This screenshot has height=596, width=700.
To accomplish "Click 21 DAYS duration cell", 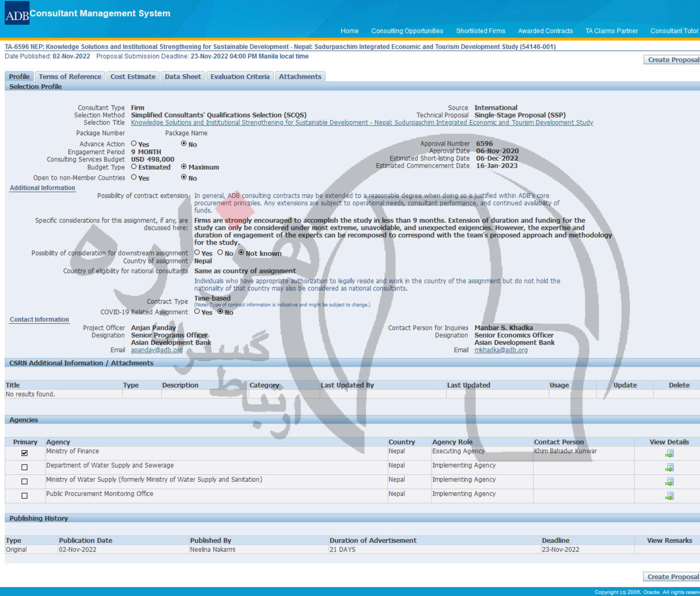I will tap(342, 550).
